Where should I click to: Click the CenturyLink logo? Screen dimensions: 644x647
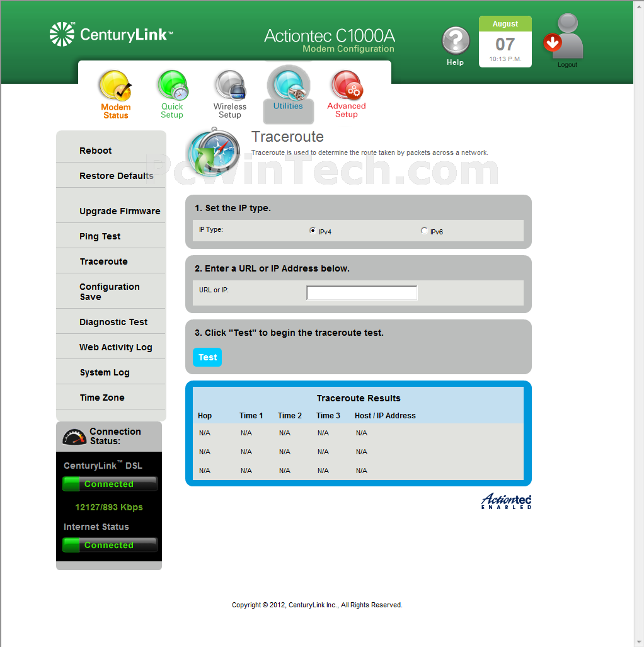[111, 34]
